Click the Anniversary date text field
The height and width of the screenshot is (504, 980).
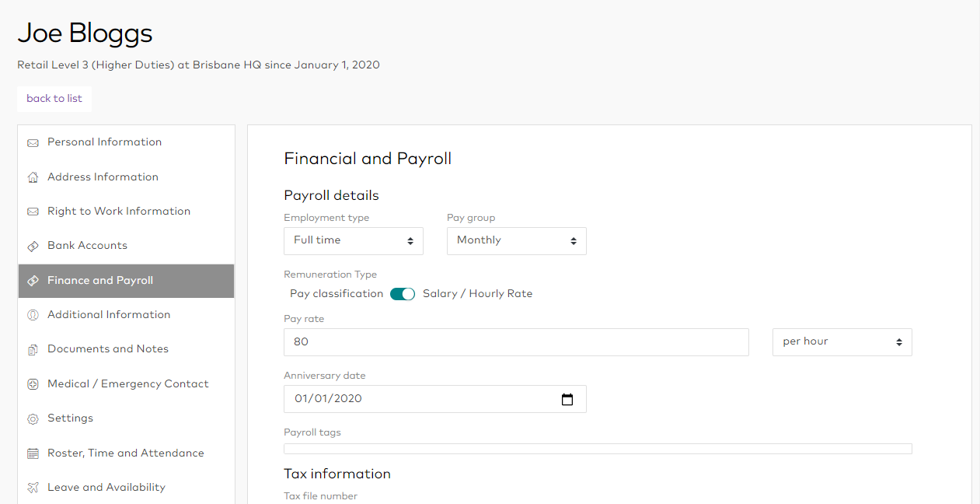point(420,399)
